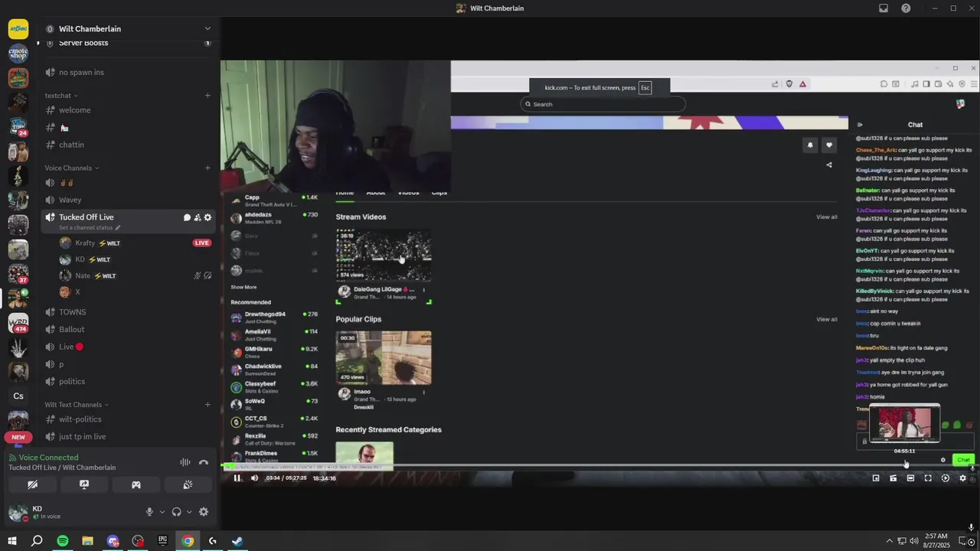Deafen using the headphones icon
Viewport: 980px width, 551px height.
point(176,512)
